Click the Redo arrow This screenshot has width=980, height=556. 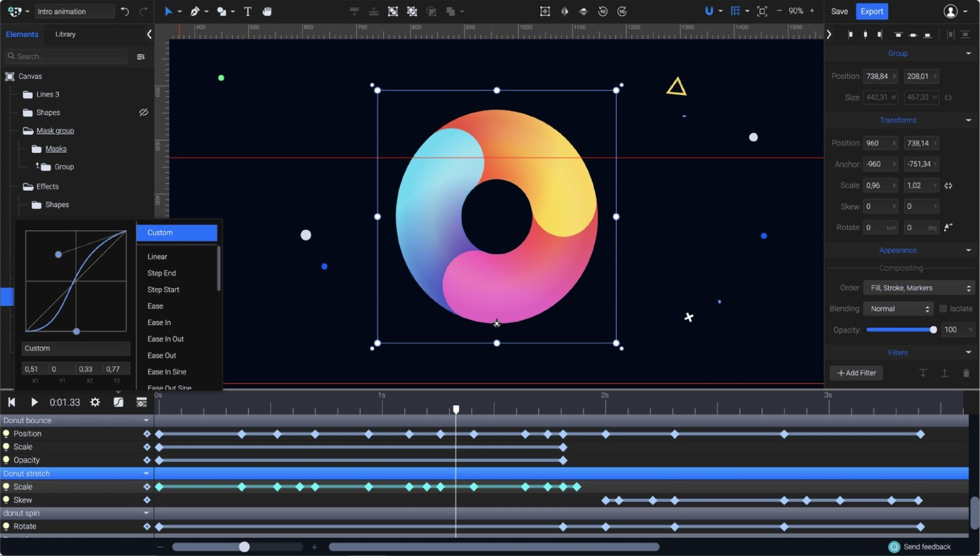coord(143,11)
